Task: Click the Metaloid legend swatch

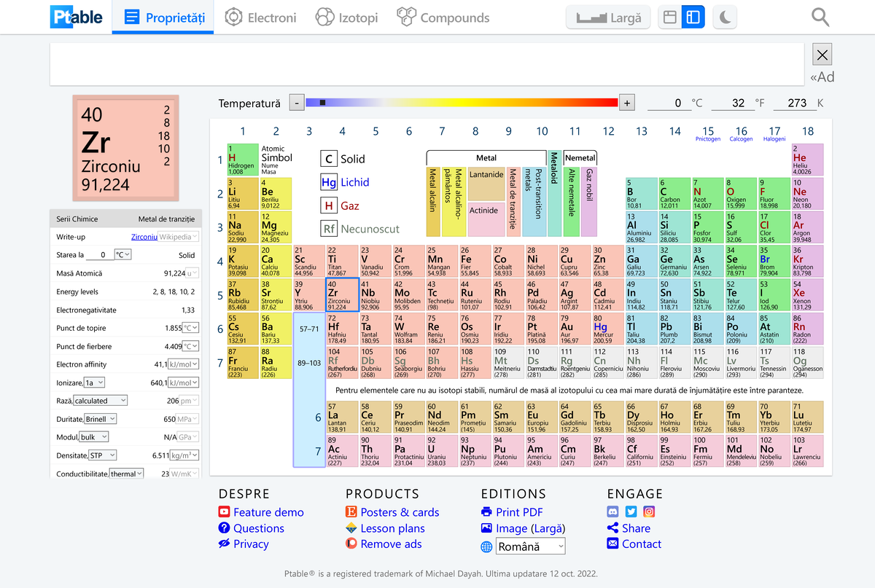Action: point(554,194)
